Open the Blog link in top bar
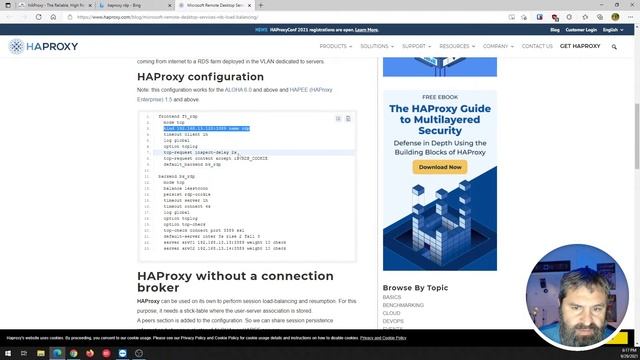The image size is (640, 360). tap(555, 30)
